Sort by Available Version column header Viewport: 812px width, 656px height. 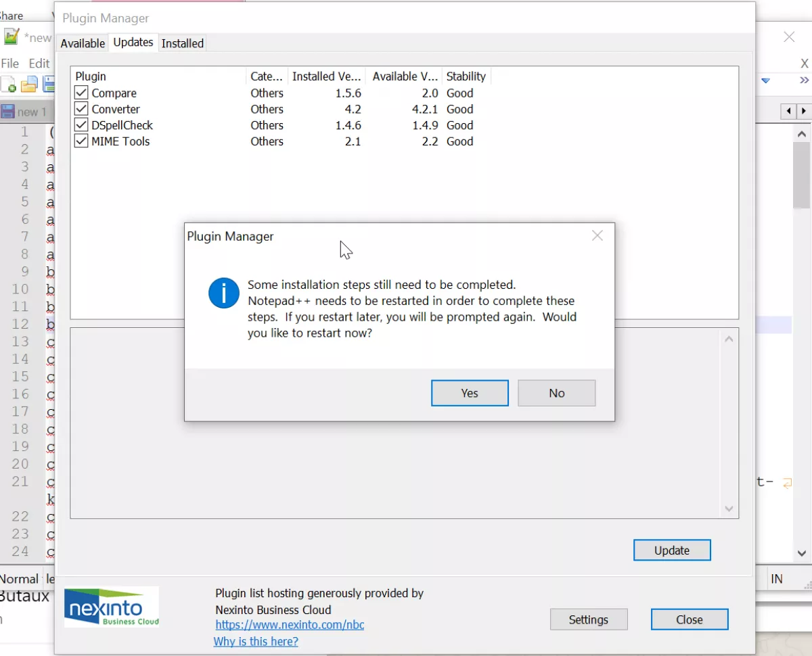404,76
